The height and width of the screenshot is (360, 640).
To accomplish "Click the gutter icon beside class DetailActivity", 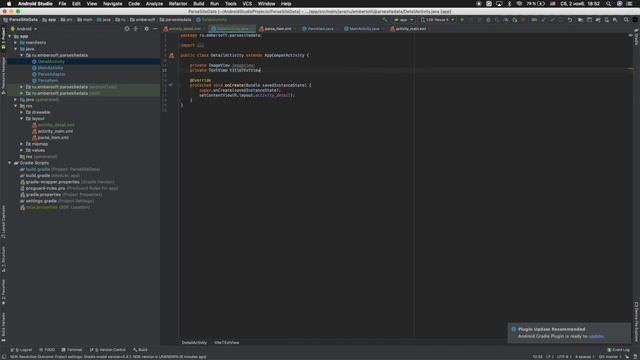I will click(171, 55).
